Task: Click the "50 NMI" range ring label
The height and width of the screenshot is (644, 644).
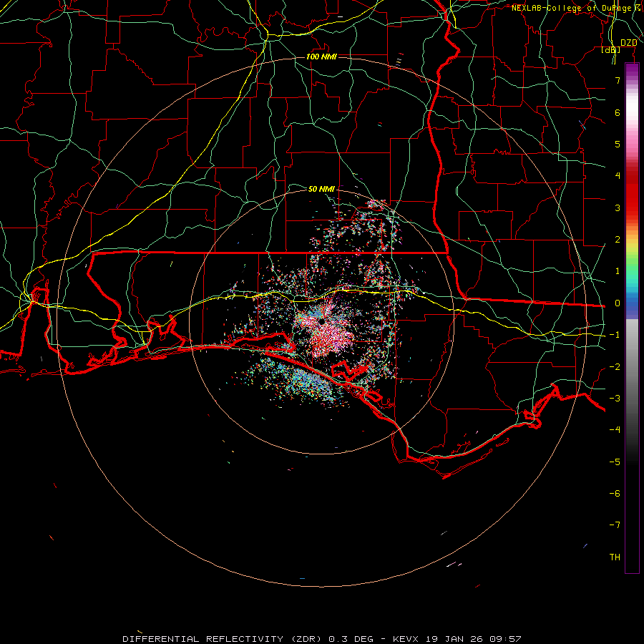Action: tap(321, 189)
